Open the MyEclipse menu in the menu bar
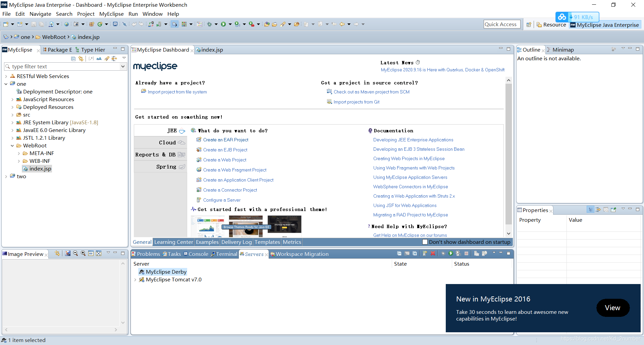This screenshot has height=345, width=644. point(111,14)
